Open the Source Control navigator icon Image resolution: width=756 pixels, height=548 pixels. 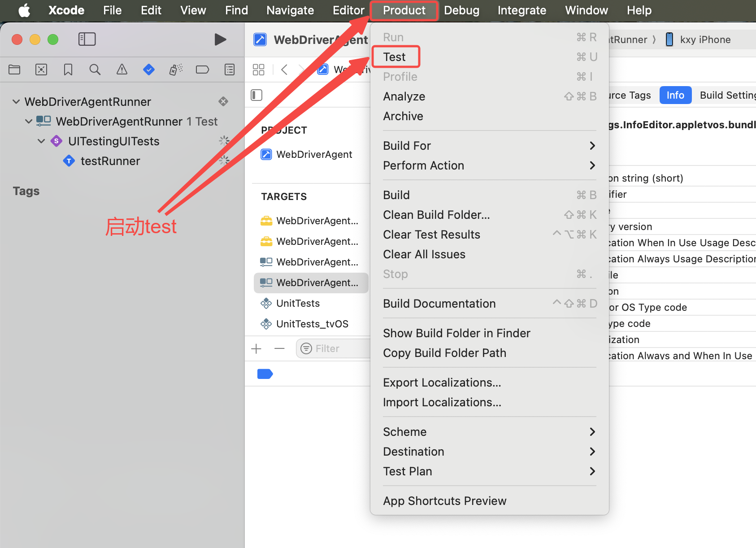click(x=41, y=70)
